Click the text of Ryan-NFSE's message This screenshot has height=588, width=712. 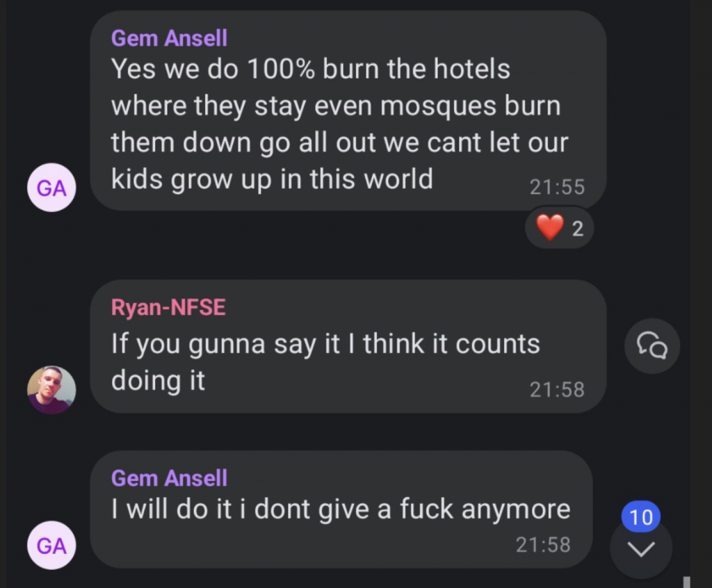(325, 361)
